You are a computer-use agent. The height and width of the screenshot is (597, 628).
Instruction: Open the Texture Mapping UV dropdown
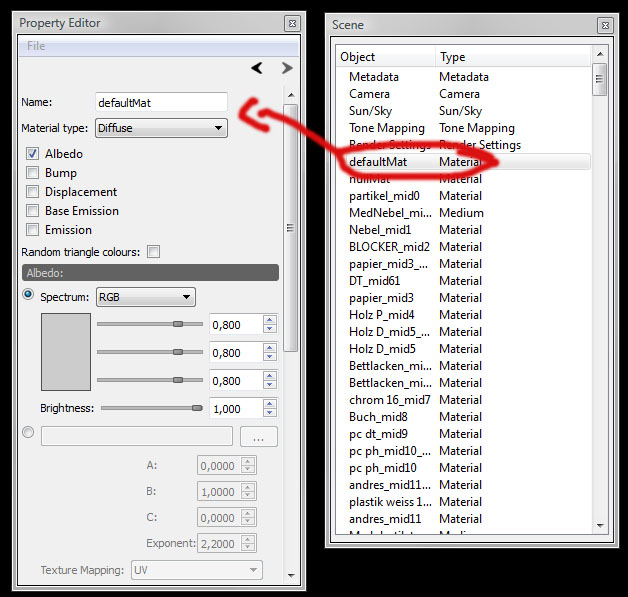[x=196, y=570]
